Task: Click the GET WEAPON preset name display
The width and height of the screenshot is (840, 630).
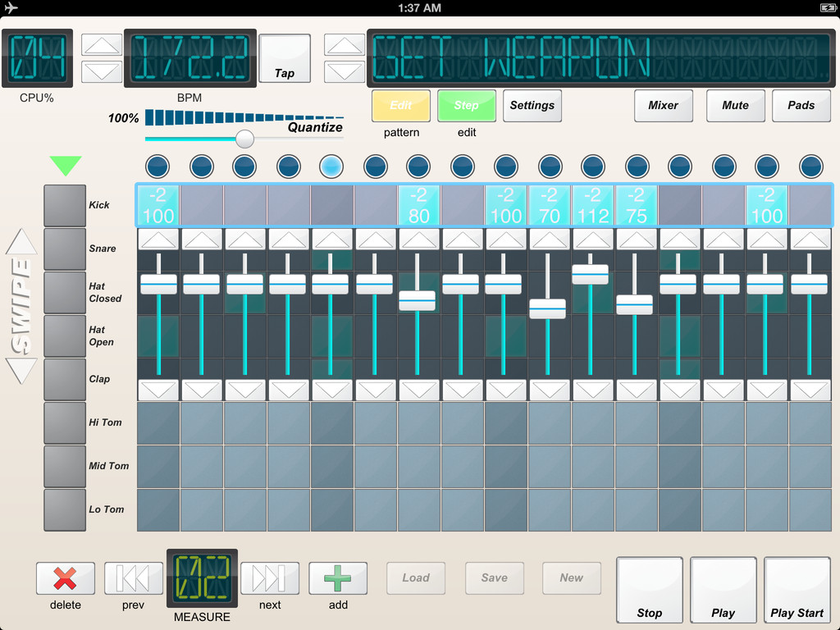Action: (x=601, y=58)
